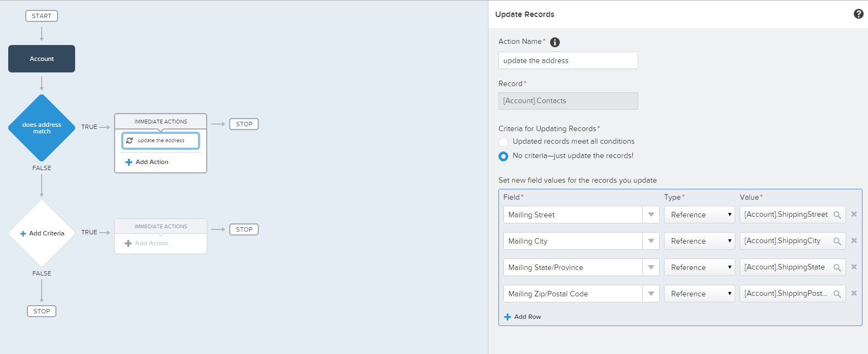Click search icon in ShippingState value field

[837, 268]
